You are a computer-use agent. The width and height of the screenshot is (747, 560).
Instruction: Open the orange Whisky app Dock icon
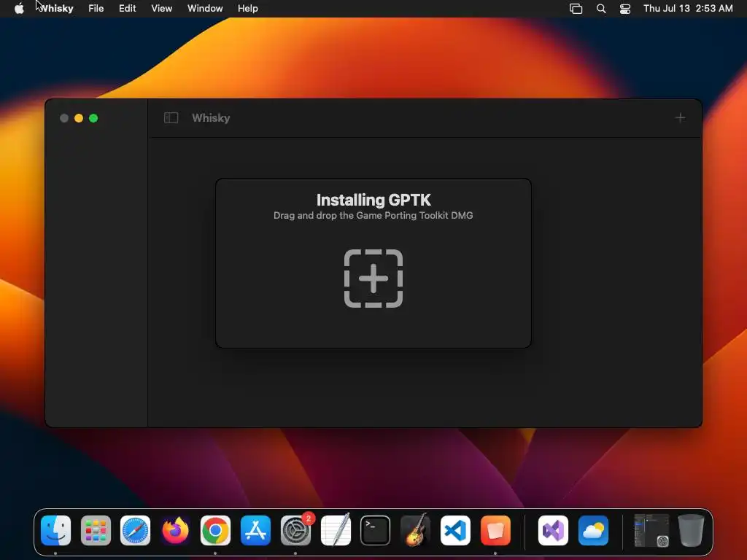tap(495, 531)
